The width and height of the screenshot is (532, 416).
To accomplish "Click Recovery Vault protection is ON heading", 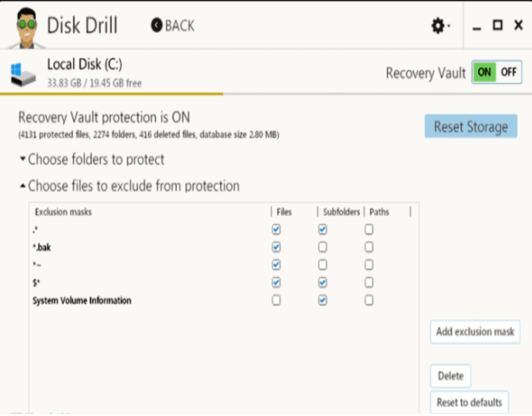I will click(x=104, y=117).
